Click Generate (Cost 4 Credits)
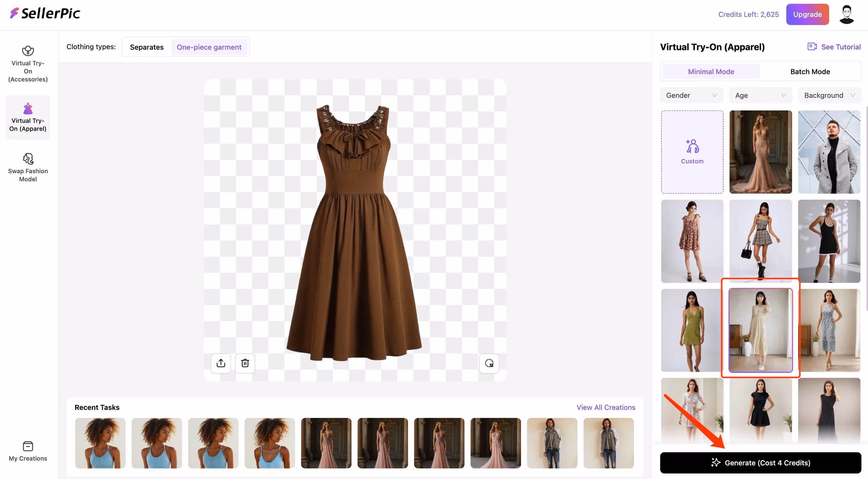The height and width of the screenshot is (479, 868). [x=760, y=462]
